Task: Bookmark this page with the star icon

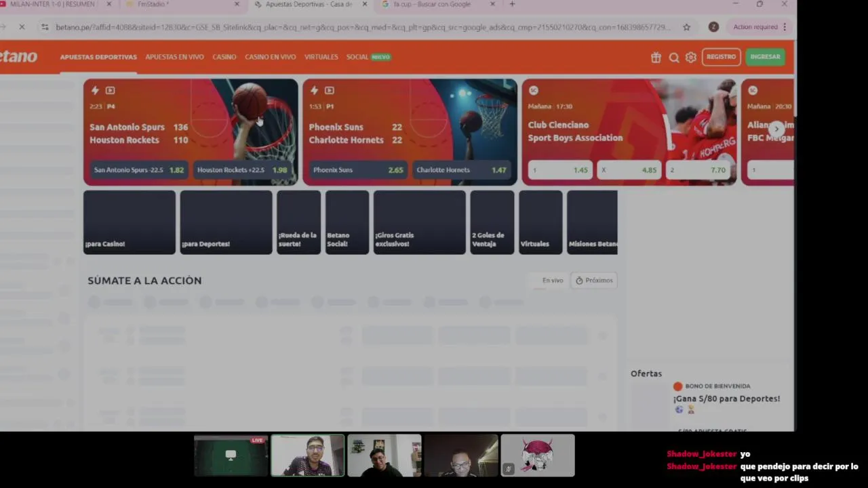Action: tap(686, 27)
